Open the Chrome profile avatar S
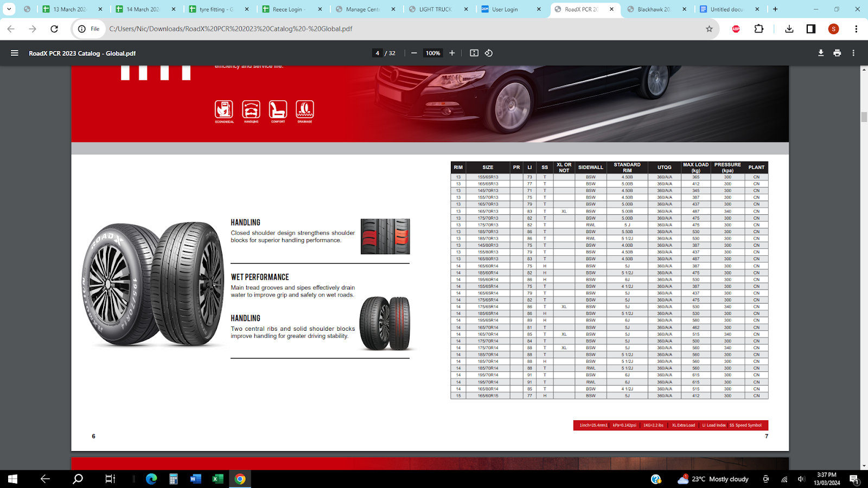The width and height of the screenshot is (868, 488). pos(834,29)
